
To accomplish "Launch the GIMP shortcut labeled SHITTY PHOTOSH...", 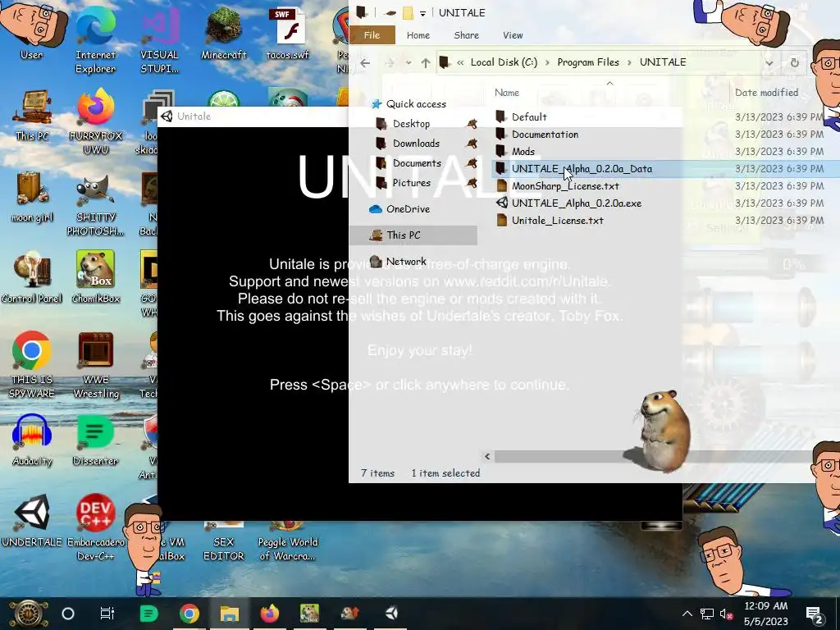I will [x=95, y=204].
